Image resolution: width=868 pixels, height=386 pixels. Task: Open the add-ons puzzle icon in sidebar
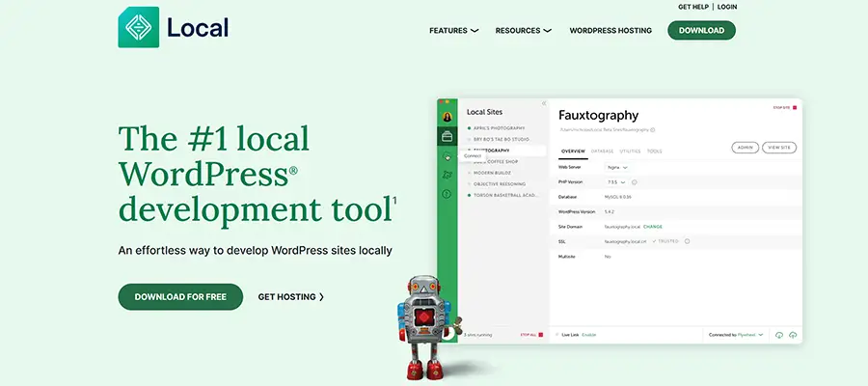click(448, 175)
